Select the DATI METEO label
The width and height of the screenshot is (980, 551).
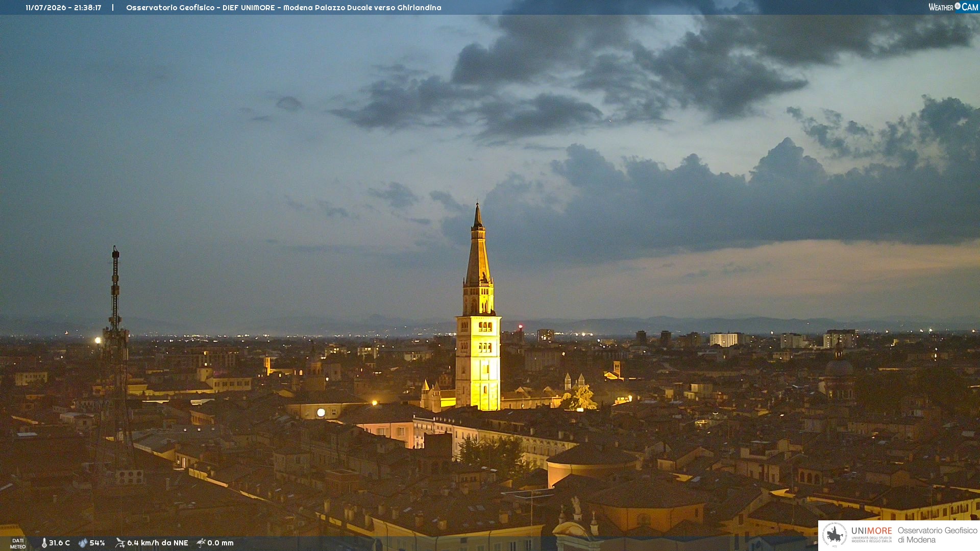[x=18, y=544]
